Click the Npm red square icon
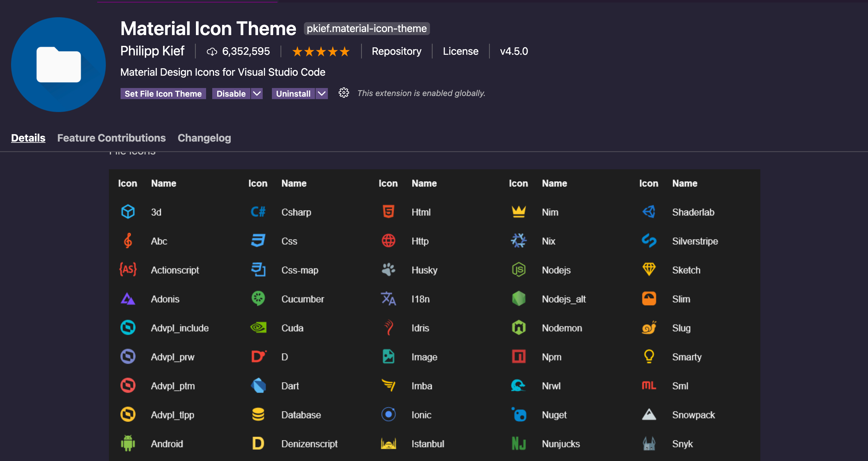This screenshot has height=461, width=868. 519,356
